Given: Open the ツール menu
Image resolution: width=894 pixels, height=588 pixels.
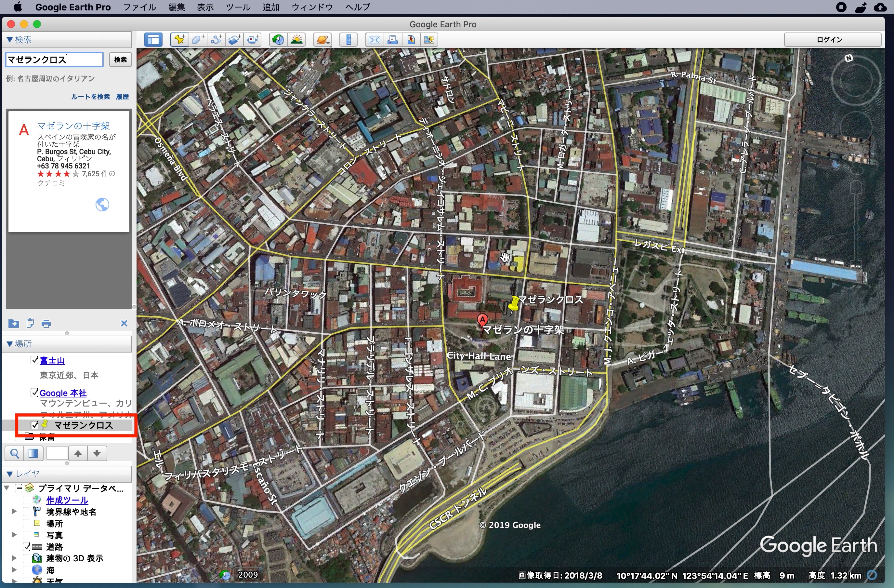Looking at the screenshot, I should [238, 7].
